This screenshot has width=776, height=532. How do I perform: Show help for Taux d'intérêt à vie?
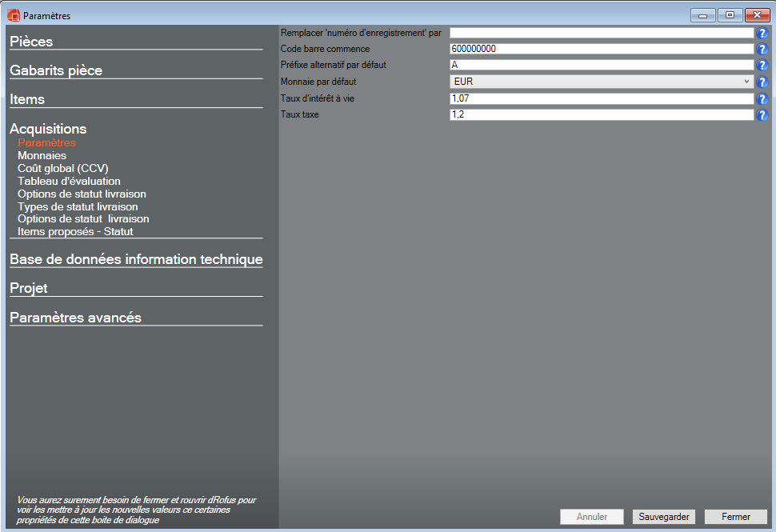762,99
